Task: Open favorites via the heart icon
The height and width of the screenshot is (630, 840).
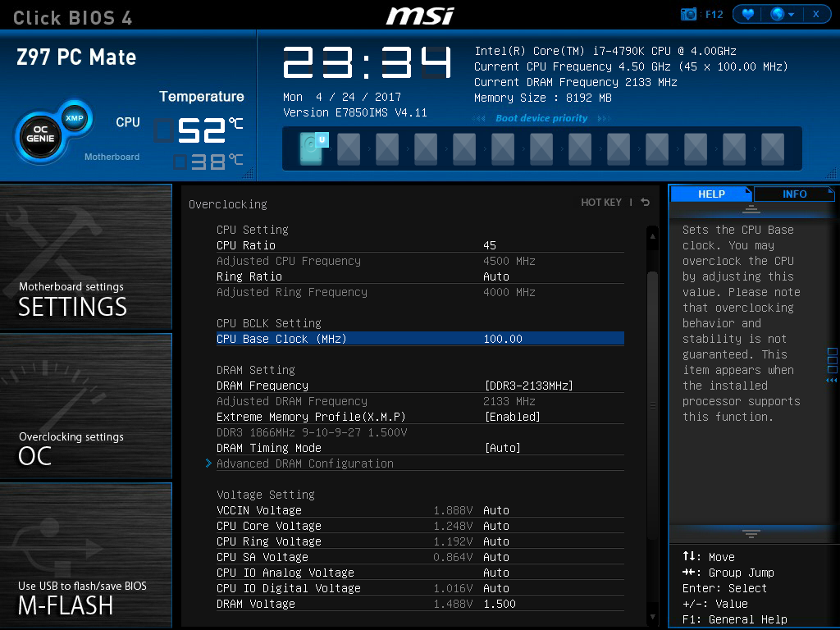Action: [x=748, y=14]
